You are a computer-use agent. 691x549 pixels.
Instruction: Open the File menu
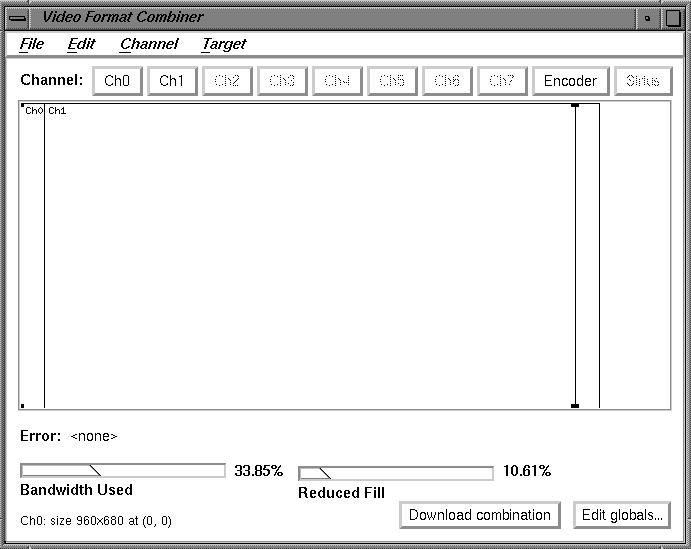32,44
